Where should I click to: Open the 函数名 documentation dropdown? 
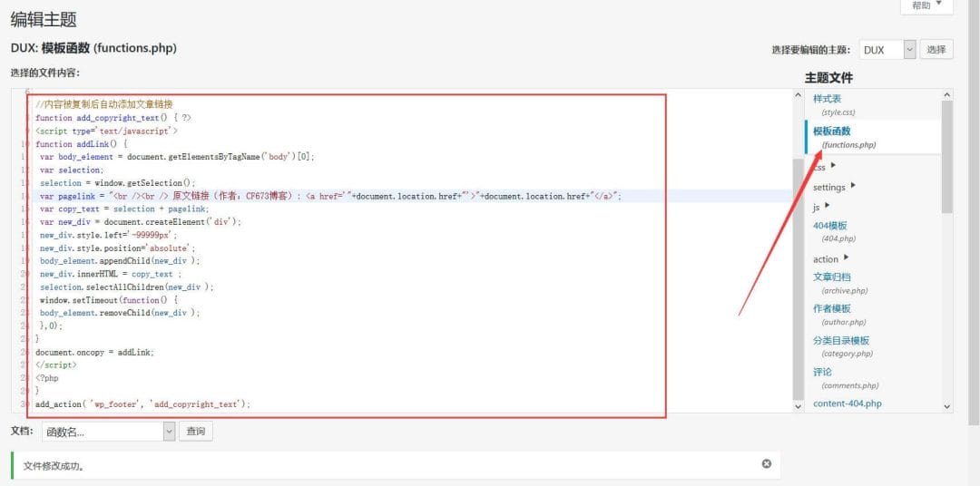click(108, 432)
